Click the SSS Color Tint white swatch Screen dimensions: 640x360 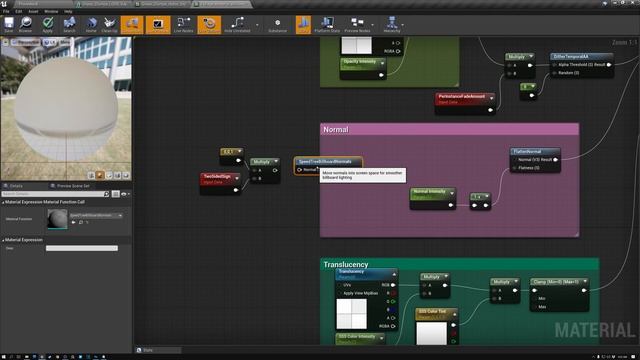tap(431, 333)
